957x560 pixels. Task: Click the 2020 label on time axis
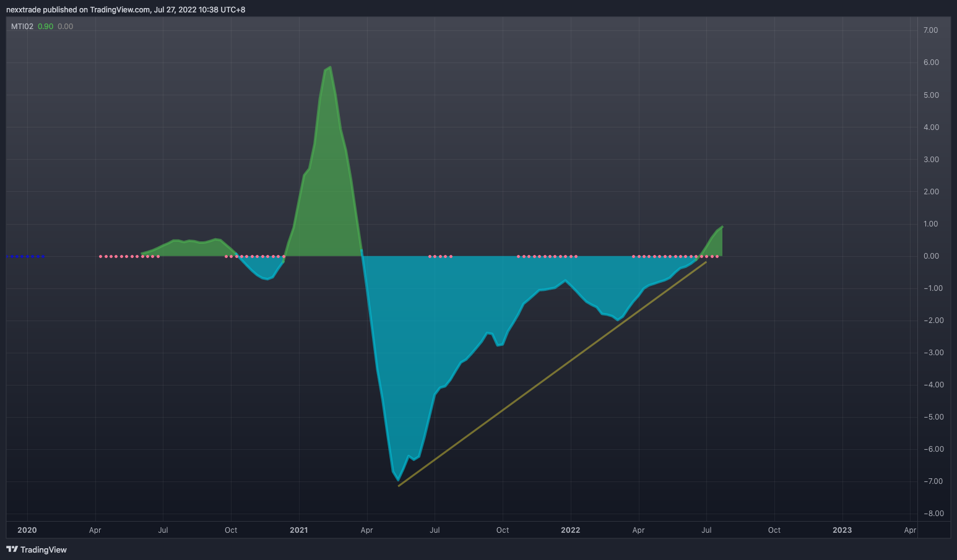tap(27, 530)
